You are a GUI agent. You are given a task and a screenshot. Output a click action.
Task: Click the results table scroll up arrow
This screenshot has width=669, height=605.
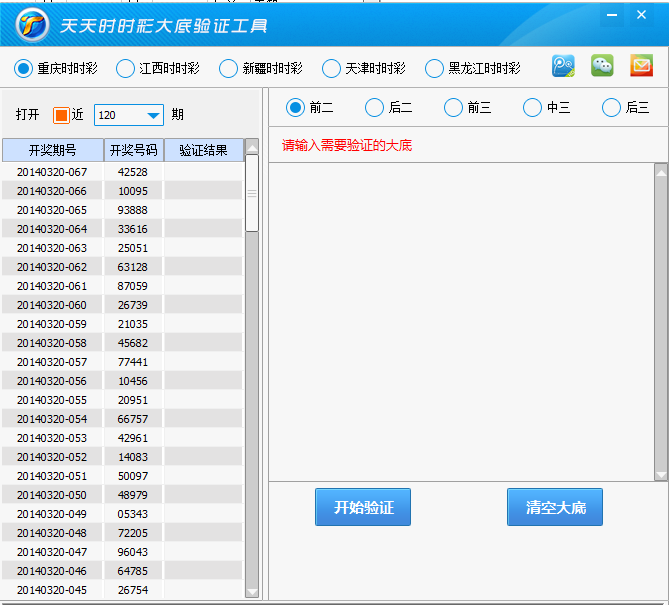[x=252, y=148]
